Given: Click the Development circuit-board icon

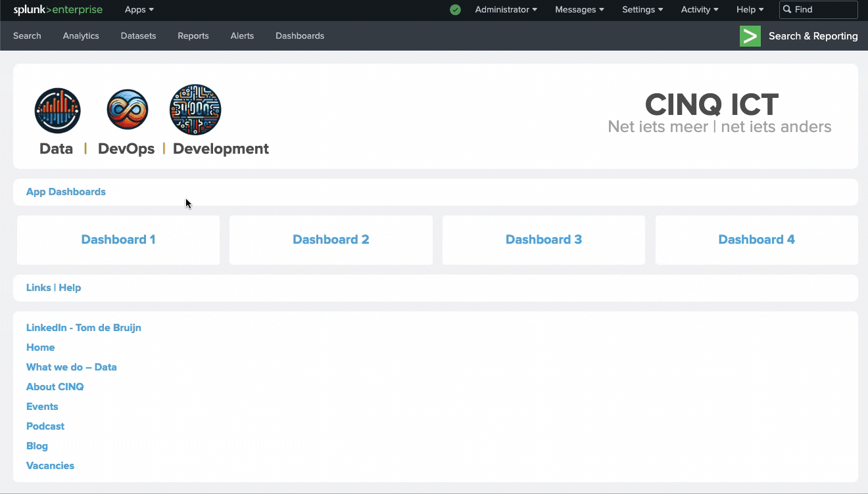Looking at the screenshot, I should click(x=195, y=109).
